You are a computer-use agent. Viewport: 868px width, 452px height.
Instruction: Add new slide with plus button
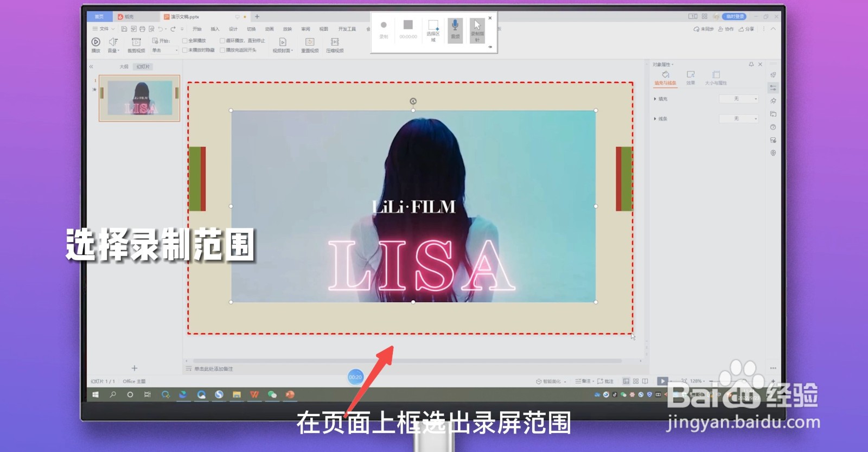pyautogui.click(x=134, y=368)
